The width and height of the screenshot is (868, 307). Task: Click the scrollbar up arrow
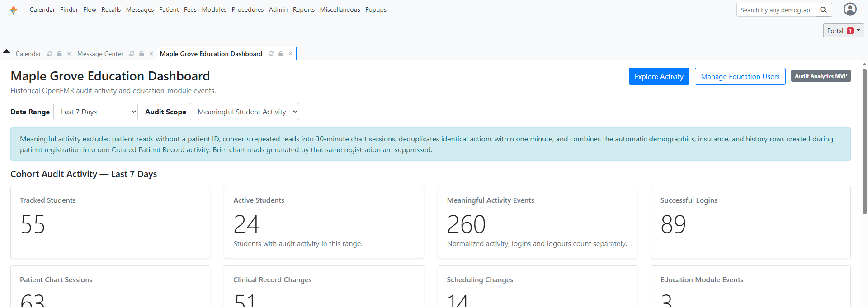coord(864,65)
